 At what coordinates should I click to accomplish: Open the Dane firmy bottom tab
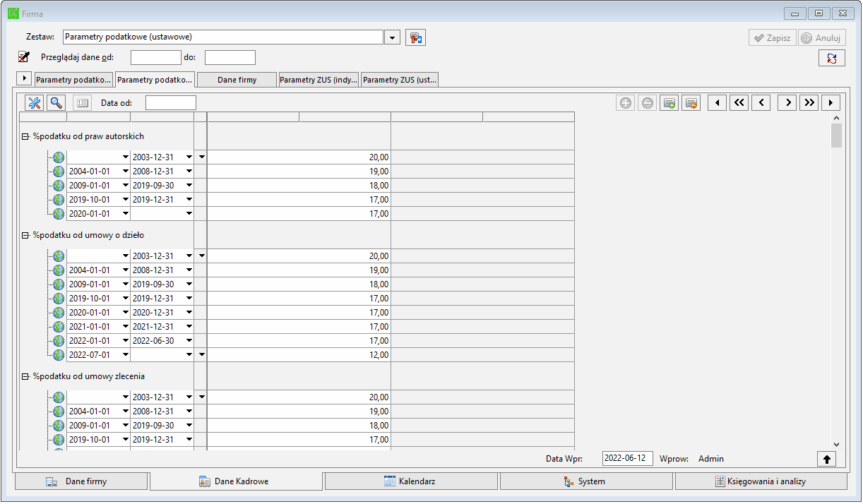coord(81,481)
